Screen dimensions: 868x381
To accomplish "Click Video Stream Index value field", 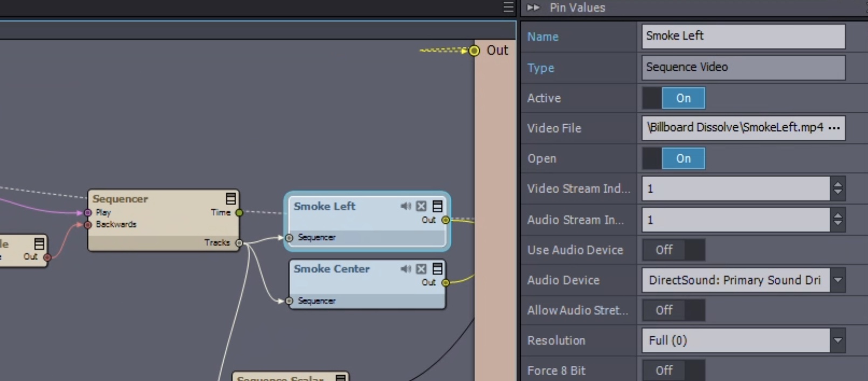I will (x=736, y=189).
